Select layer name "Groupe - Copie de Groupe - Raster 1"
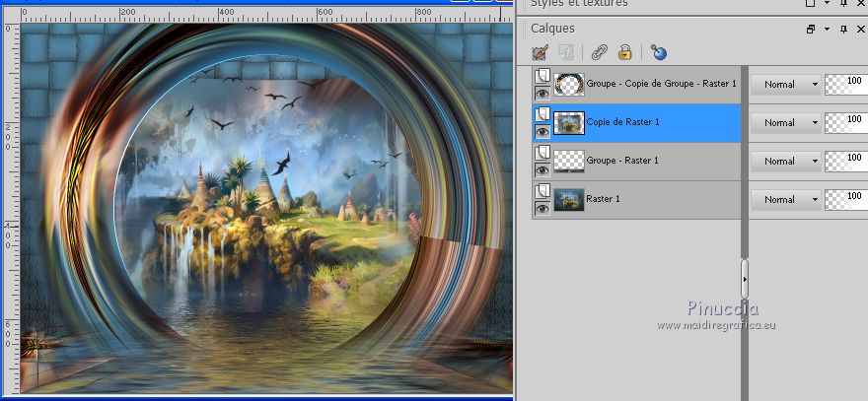The image size is (868, 401). 661,84
